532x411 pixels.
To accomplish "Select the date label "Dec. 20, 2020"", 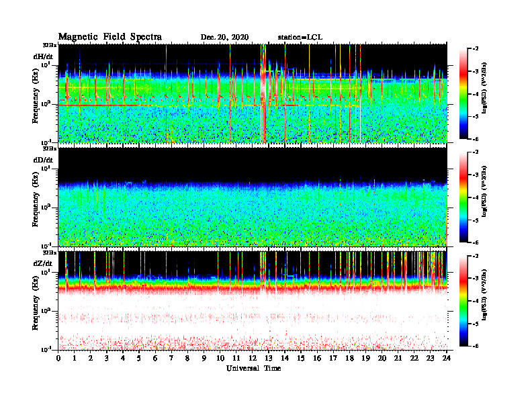I will pos(224,38).
